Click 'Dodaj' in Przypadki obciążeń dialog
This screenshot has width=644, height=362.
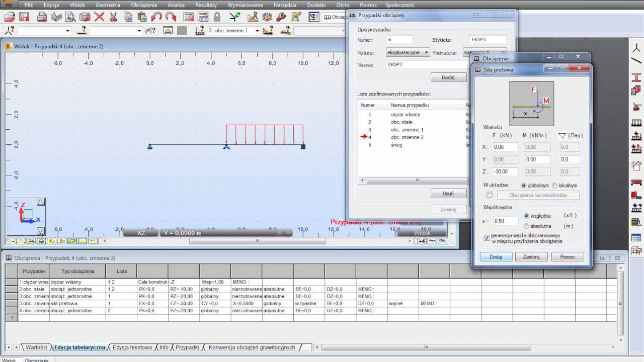click(448, 77)
